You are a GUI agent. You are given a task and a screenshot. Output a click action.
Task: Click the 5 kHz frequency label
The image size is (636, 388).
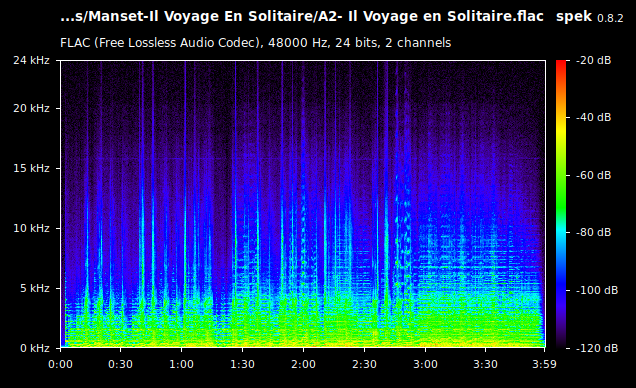pos(35,288)
